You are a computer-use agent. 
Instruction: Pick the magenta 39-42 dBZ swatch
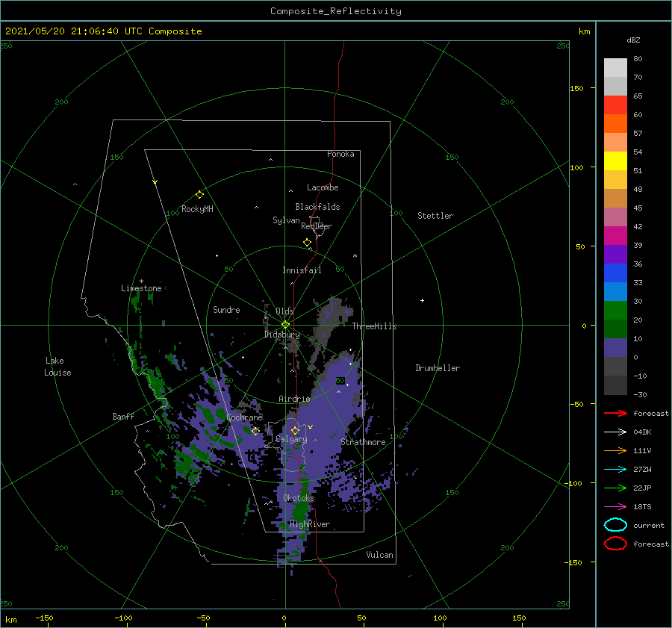coord(615,235)
